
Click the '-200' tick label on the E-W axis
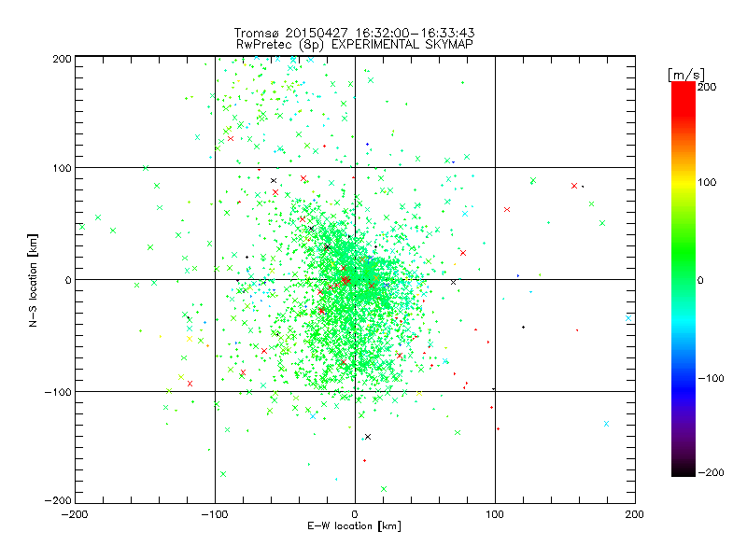tap(75, 515)
